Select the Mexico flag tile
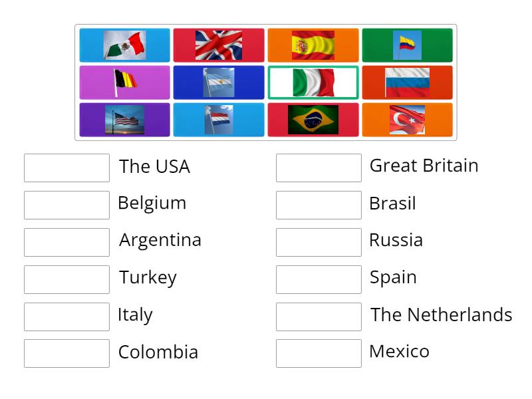The height and width of the screenshot is (399, 532). (x=124, y=45)
